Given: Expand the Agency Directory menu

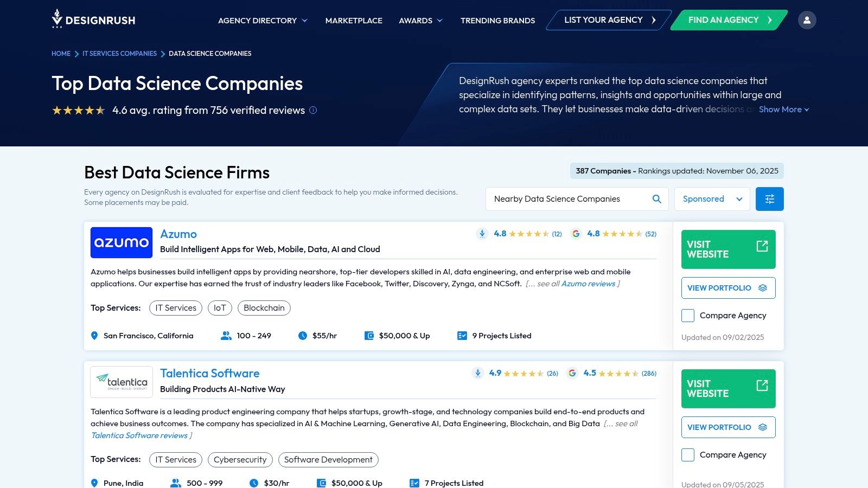Looking at the screenshot, I should [263, 21].
